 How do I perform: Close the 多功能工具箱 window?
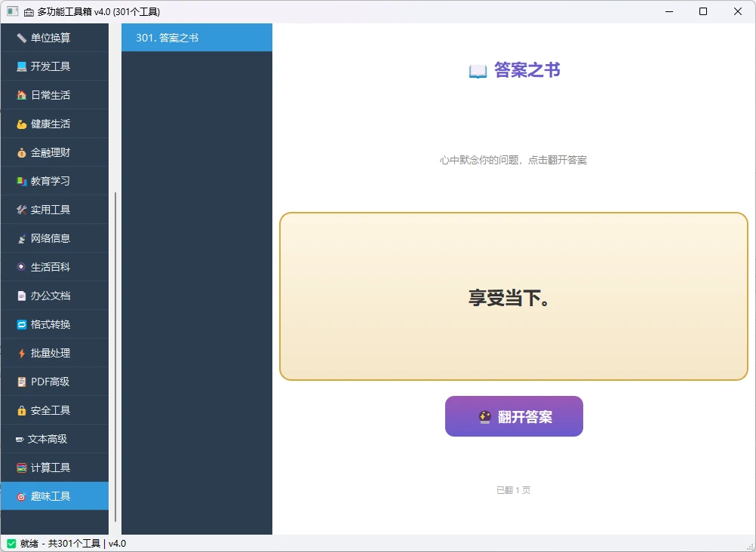click(x=738, y=11)
